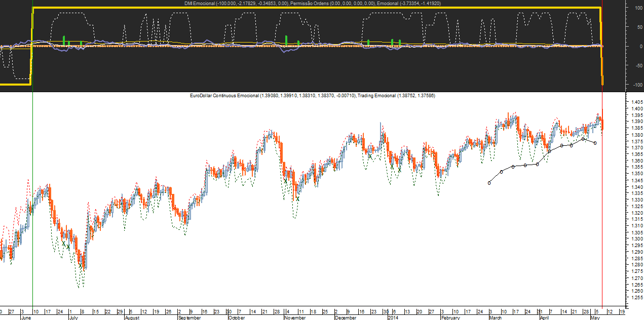The image size is (644, 320).
Task: Click the last circle marker on the black line
Action: 595,143
